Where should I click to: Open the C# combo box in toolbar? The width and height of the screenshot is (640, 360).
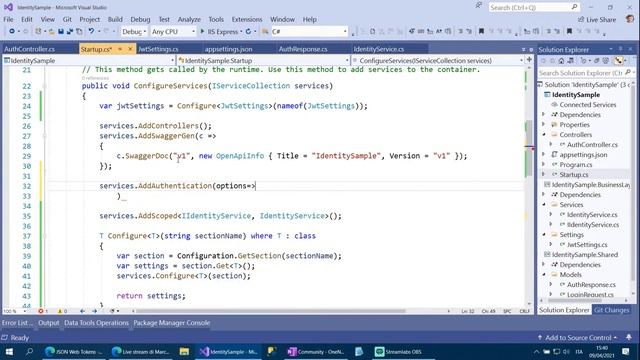(x=309, y=31)
